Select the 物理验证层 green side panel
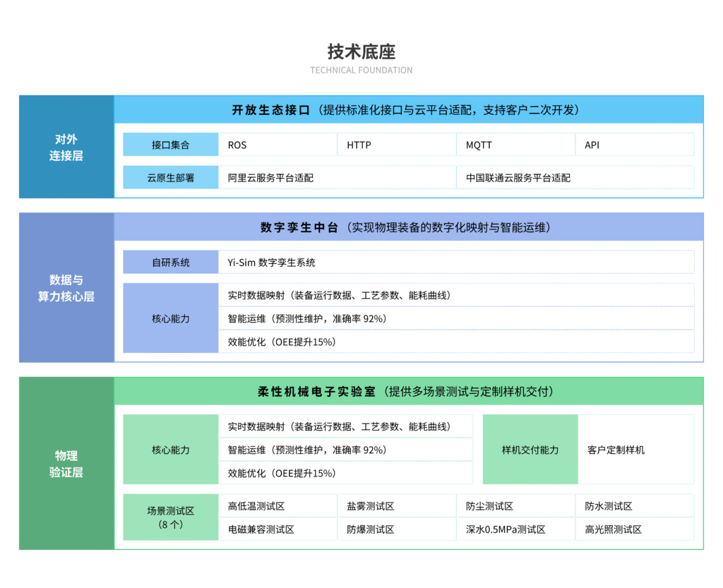Image resolution: width=723 pixels, height=588 pixels. click(x=66, y=463)
